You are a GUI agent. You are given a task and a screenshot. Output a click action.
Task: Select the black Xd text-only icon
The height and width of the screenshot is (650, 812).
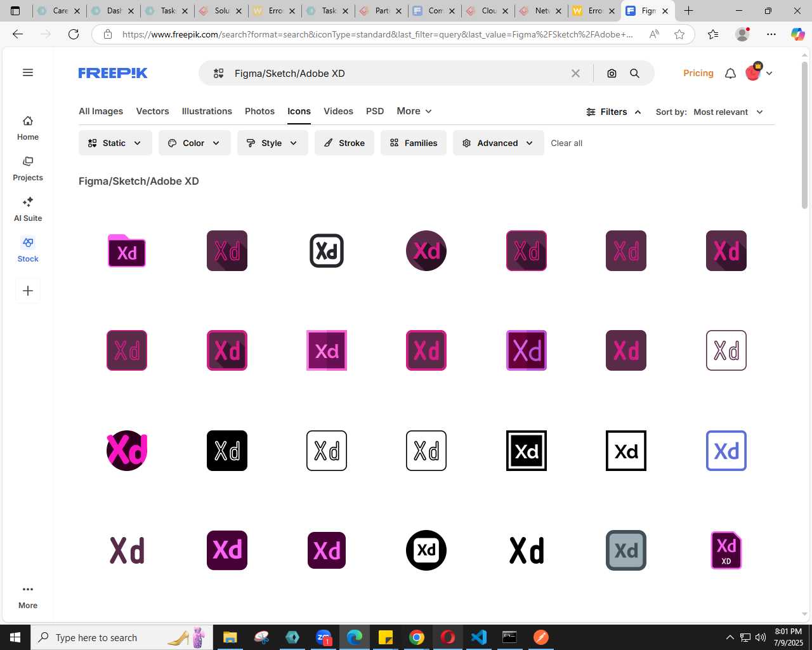point(527,550)
